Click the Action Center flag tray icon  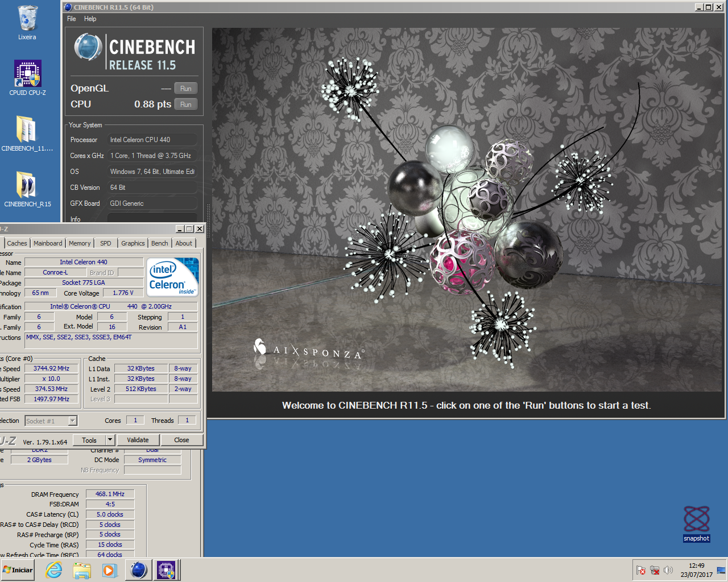[x=641, y=570]
